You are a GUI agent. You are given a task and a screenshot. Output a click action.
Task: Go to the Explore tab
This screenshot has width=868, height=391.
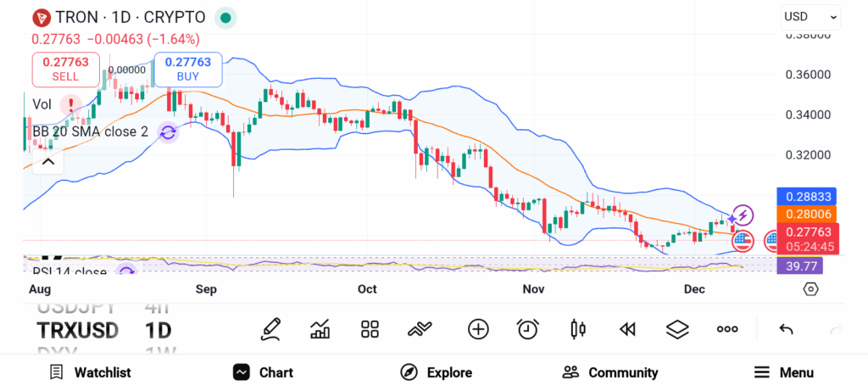click(x=436, y=372)
